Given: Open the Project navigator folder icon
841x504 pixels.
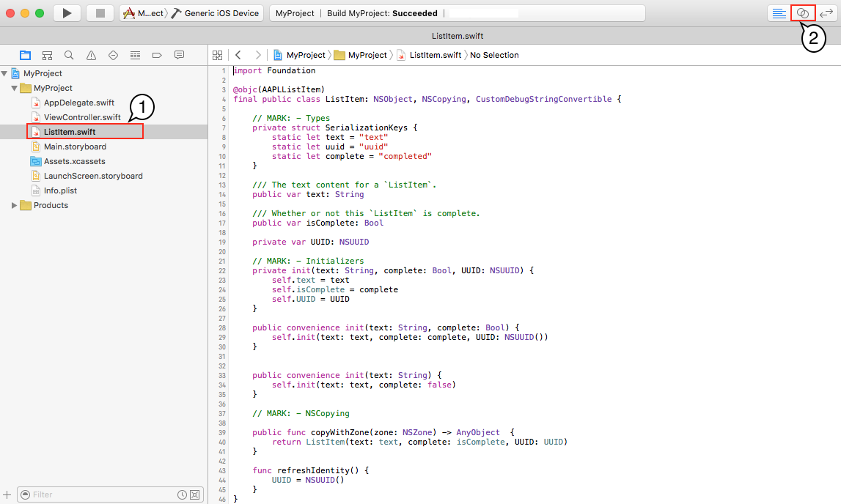Looking at the screenshot, I should tap(25, 55).
